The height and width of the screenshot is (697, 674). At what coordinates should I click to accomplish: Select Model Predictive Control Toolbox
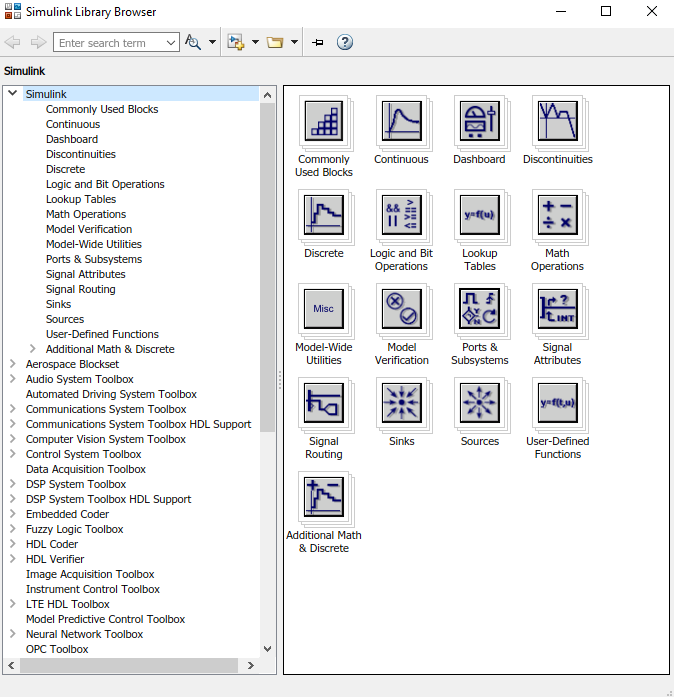(105, 619)
